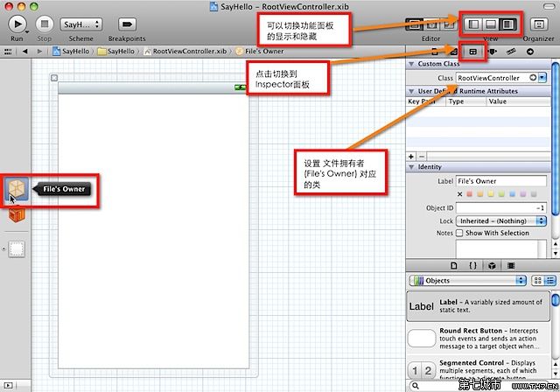Image resolution: width=560 pixels, height=392 pixels.
Task: Clear label color with X
Action: (459, 194)
